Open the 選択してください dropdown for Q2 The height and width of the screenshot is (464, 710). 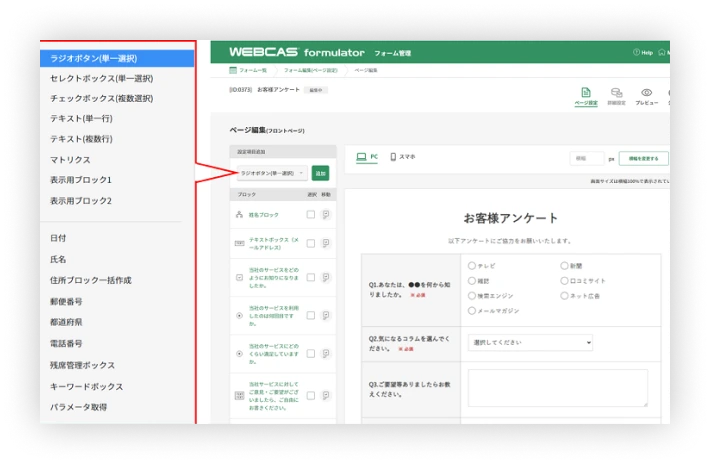click(x=530, y=343)
